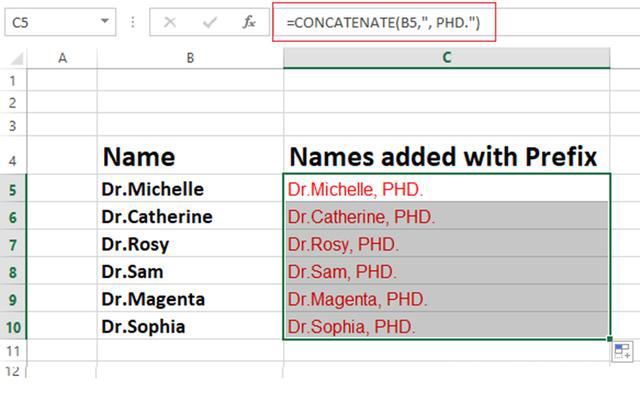This screenshot has width=640, height=400.
Task: Select the row 9 header
Action: click(x=13, y=298)
